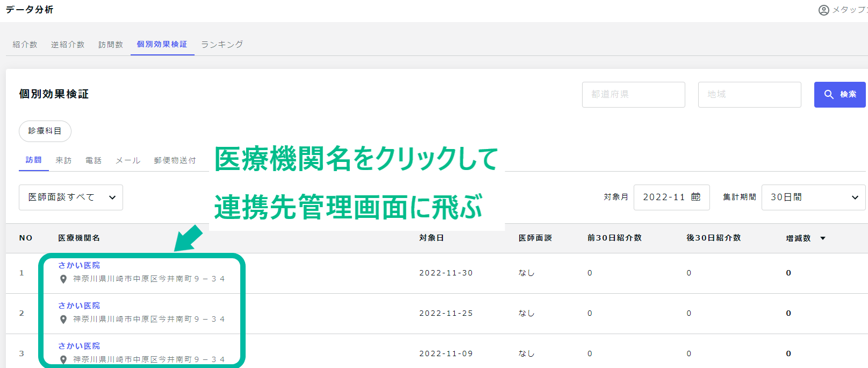Open the 電話 sub-tab

pyautogui.click(x=94, y=160)
